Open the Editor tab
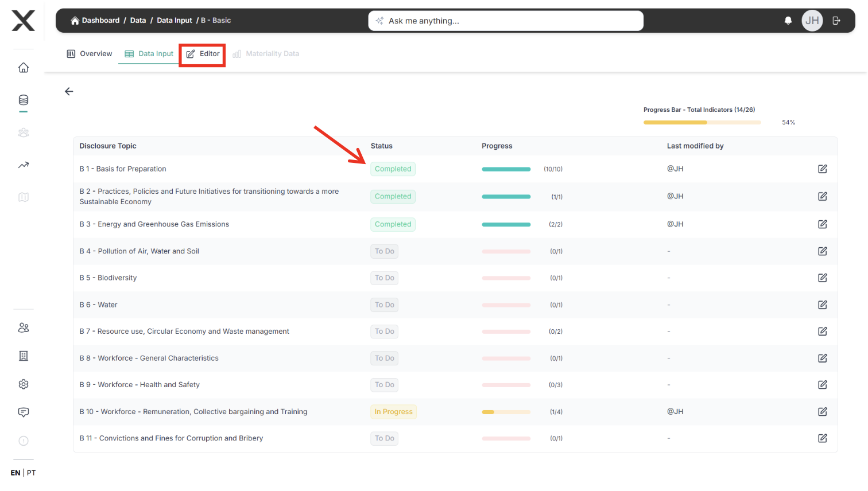This screenshot has height=491, width=868. (x=203, y=54)
